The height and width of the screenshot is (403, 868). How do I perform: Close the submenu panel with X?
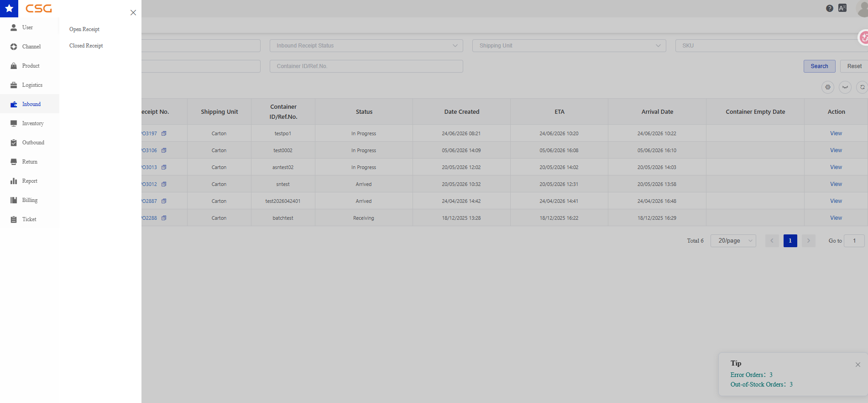coord(133,12)
